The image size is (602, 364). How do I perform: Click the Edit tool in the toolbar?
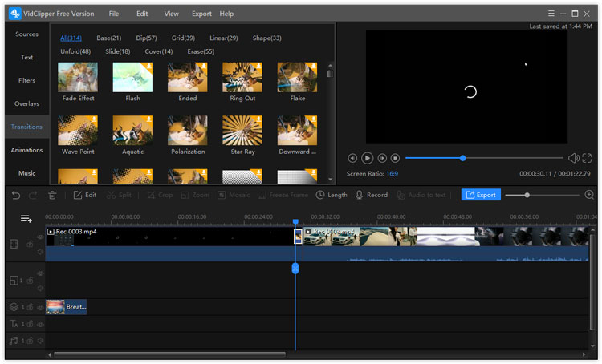(x=85, y=196)
